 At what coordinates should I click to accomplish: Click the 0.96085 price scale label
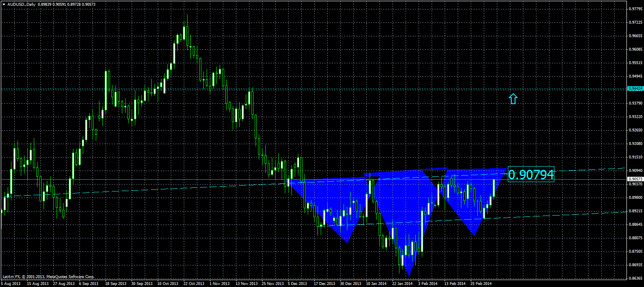(x=636, y=49)
